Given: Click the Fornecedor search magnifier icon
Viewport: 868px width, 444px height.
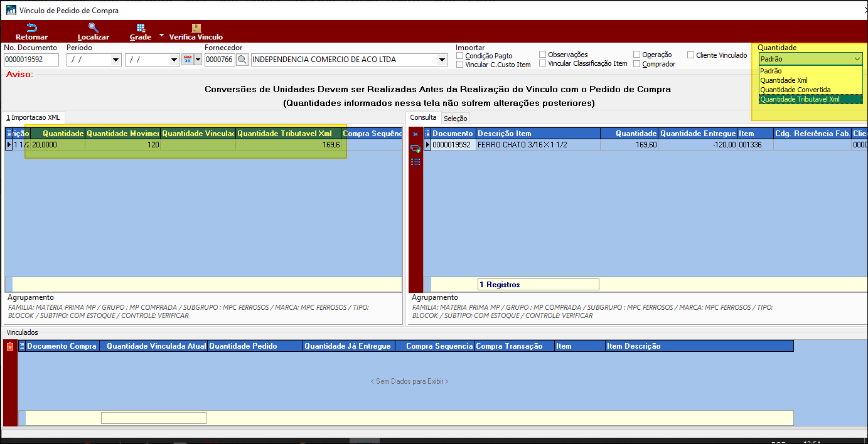Looking at the screenshot, I should (x=242, y=60).
